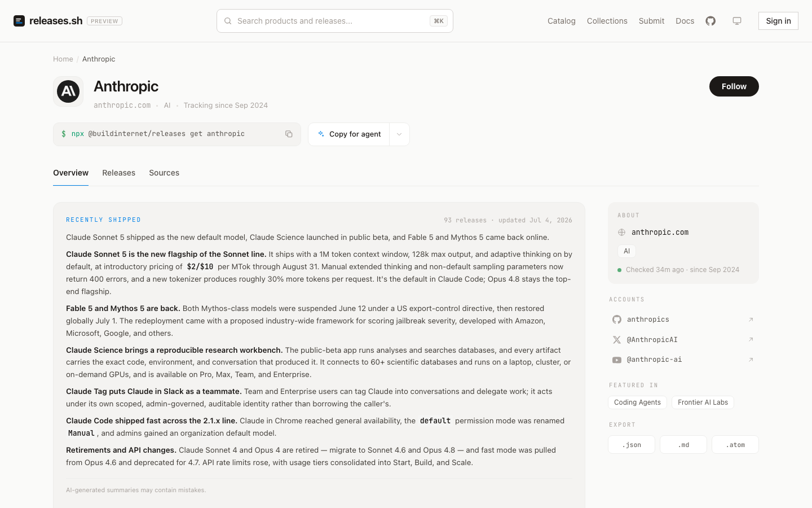Click 'Claude Tag puts Claude in Slack' text
The height and width of the screenshot is (508, 812).
pyautogui.click(x=154, y=391)
